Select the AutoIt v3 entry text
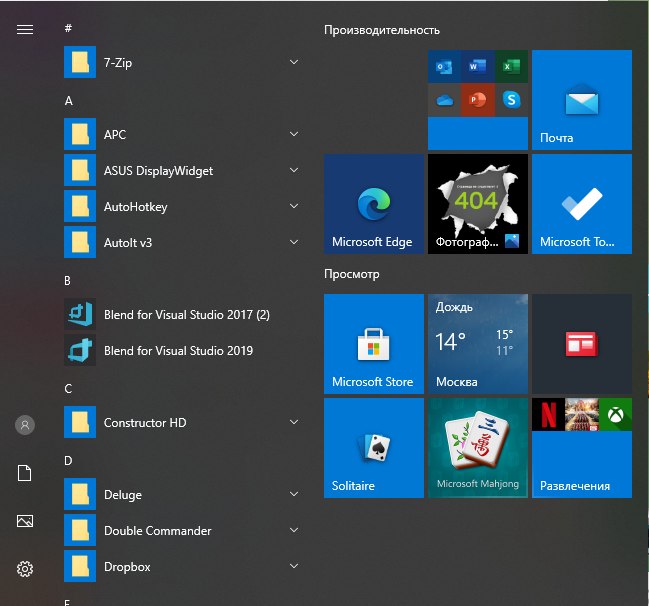 pos(128,243)
